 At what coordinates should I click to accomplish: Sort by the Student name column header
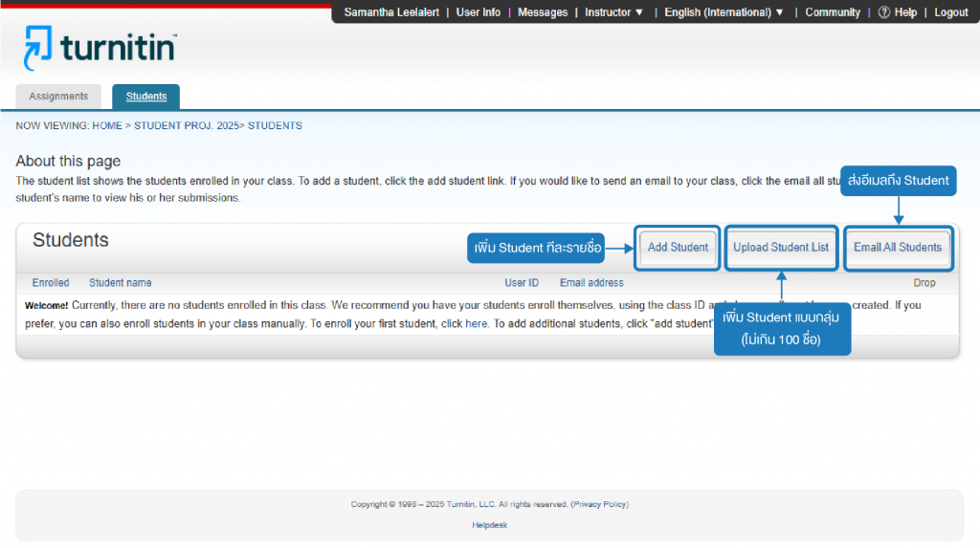pyautogui.click(x=120, y=283)
